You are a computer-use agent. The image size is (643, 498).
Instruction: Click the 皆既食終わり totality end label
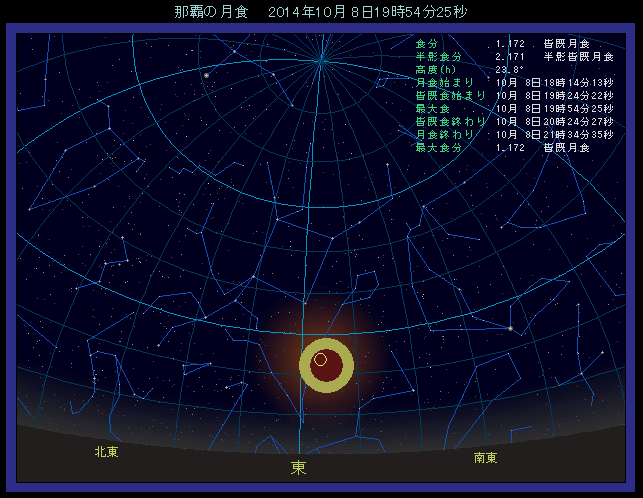click(450, 121)
